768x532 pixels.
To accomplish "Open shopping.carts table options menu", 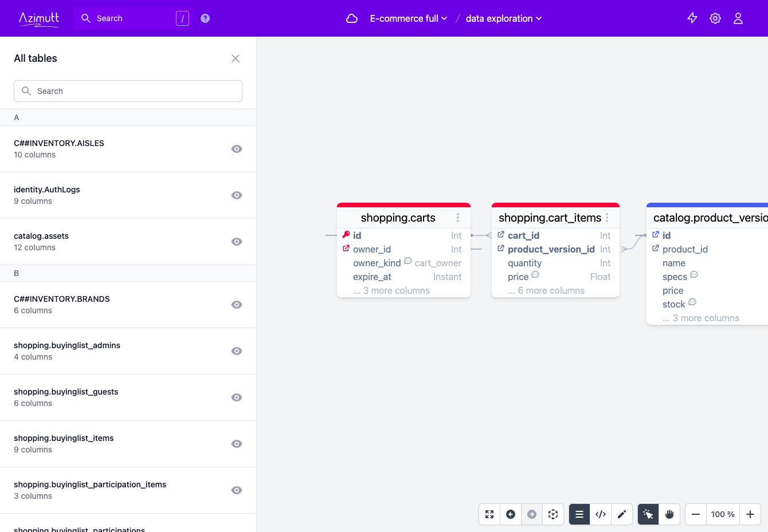I will 458,218.
